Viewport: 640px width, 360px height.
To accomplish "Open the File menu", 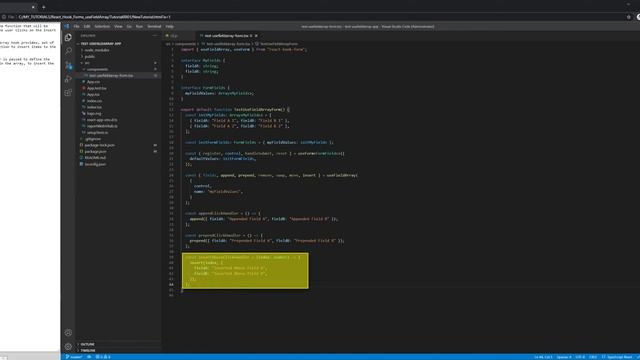I will (76, 27).
